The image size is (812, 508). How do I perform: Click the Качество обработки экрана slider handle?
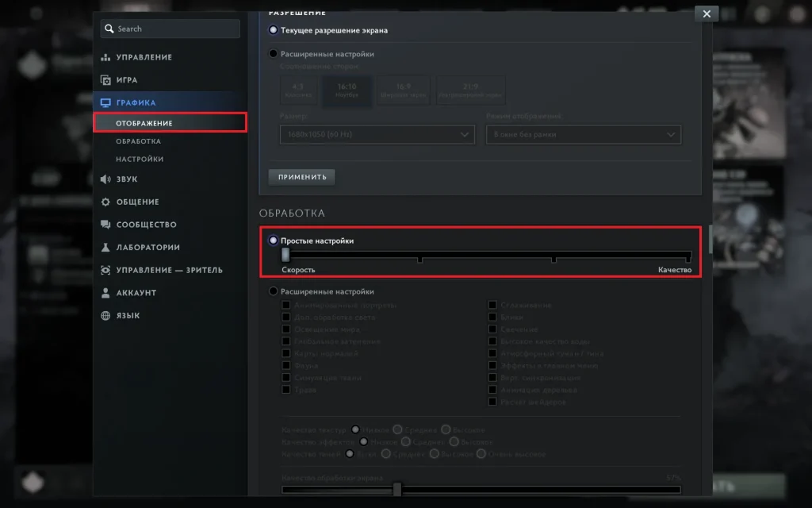[397, 489]
